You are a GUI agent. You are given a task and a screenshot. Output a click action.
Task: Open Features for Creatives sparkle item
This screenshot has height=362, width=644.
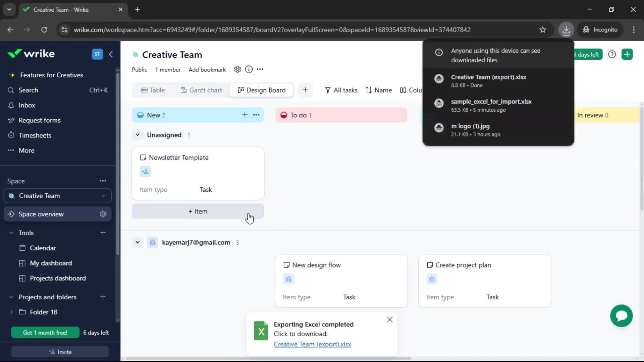[51, 75]
